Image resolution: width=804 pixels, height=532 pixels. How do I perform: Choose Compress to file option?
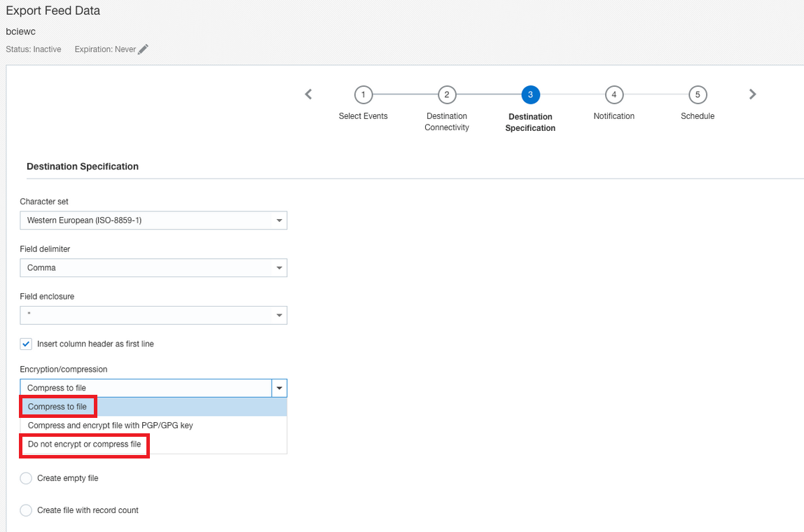pos(57,407)
